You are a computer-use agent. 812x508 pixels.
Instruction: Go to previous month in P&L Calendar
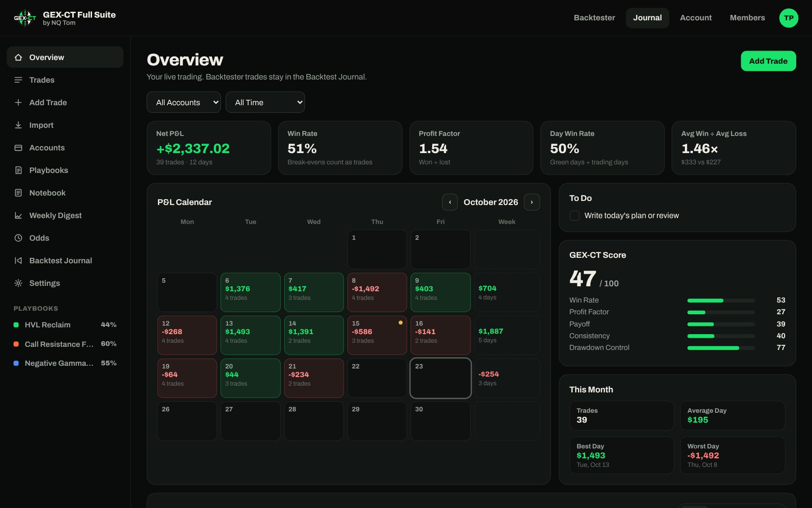(450, 202)
